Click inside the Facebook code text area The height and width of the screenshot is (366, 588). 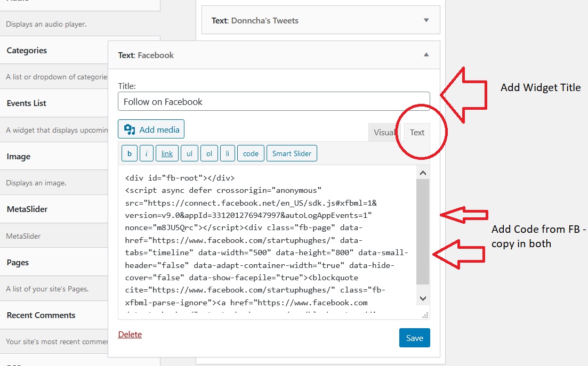(x=267, y=242)
